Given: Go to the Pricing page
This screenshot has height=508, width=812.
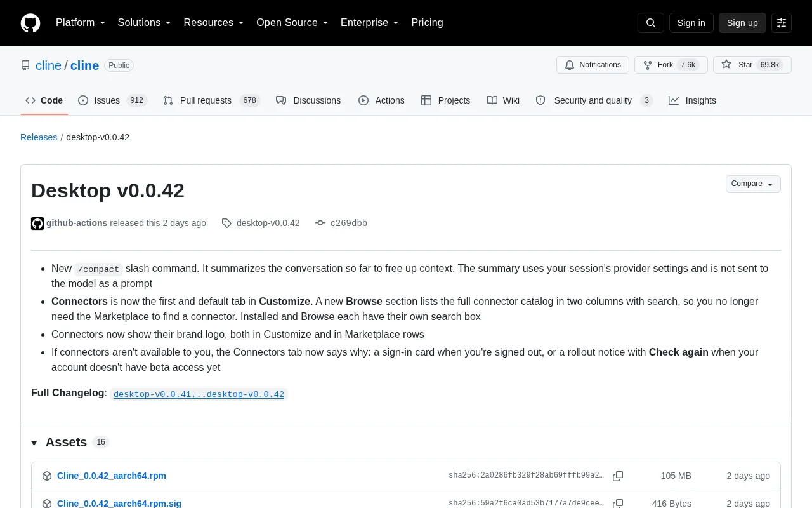Looking at the screenshot, I should [x=427, y=23].
